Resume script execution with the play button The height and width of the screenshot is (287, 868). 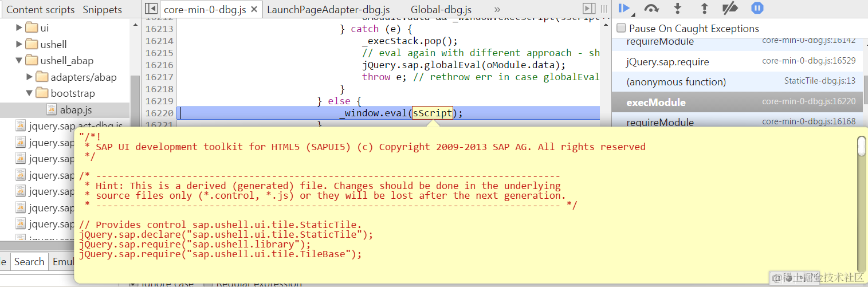(625, 8)
